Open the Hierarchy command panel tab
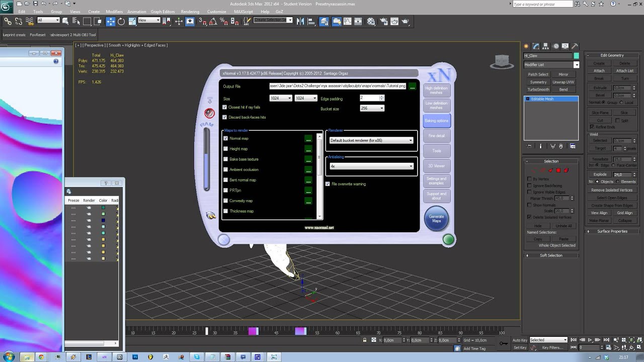 point(545,46)
